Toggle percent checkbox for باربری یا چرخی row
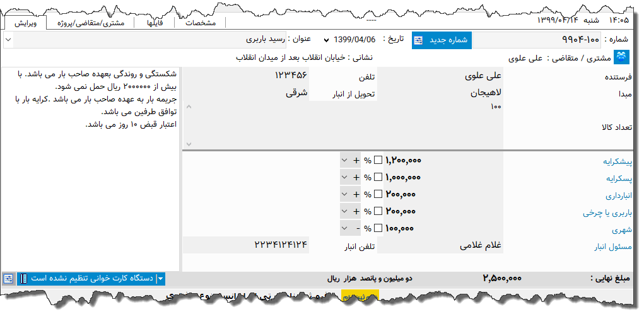This screenshot has width=644, height=319. pos(378,211)
